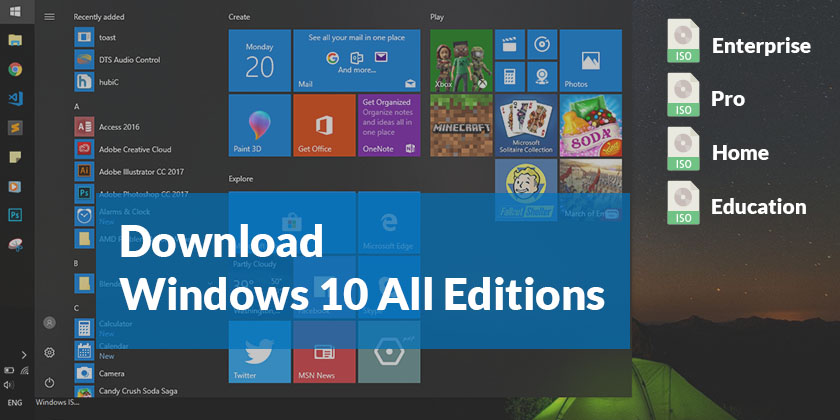
Task: Open the Mail tile
Action: tap(357, 61)
